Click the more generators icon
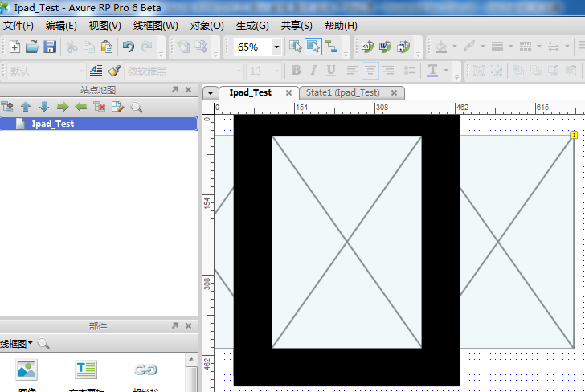The height and width of the screenshot is (392, 585). click(x=403, y=47)
